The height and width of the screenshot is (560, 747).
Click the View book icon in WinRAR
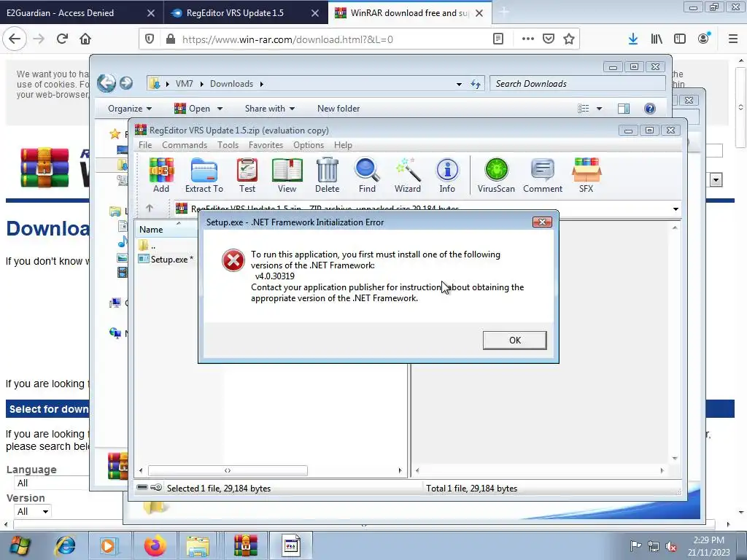pyautogui.click(x=287, y=175)
